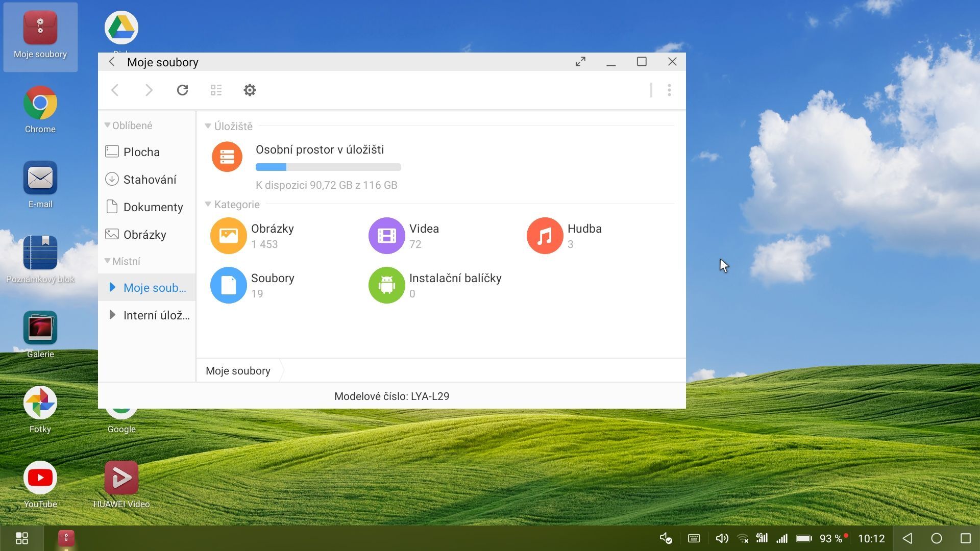
Task: Open settings gear in file manager
Action: [250, 90]
